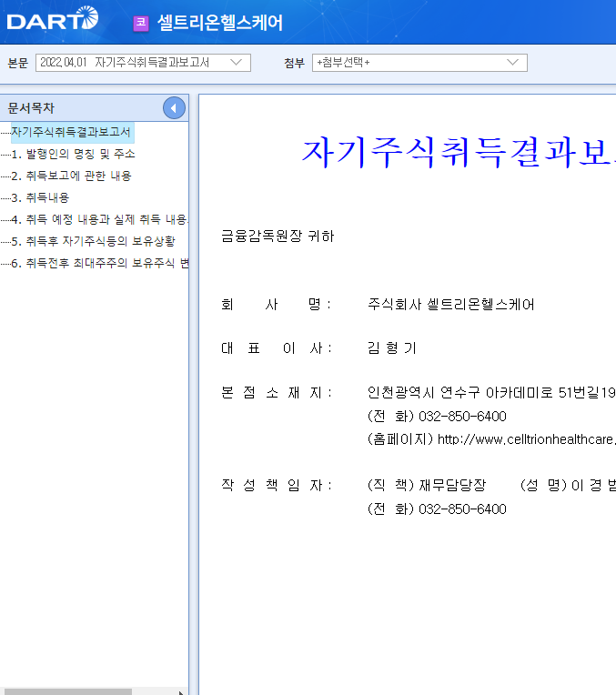Open section 1. 발행인의 명칭 및 주소
Image resolution: width=616 pixels, height=695 pixels.
(73, 154)
